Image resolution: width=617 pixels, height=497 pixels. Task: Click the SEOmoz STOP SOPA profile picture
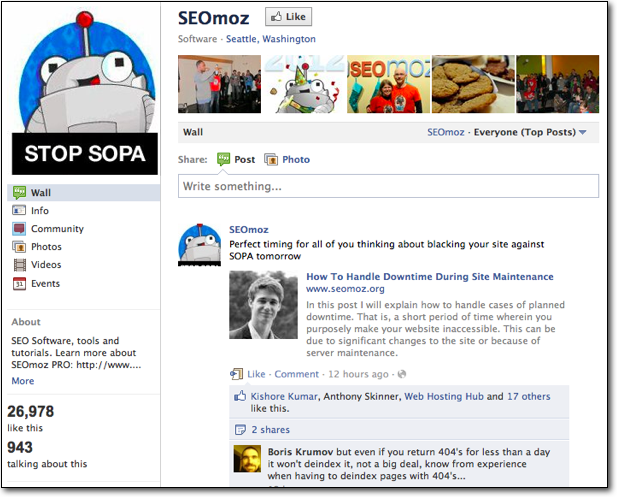[x=83, y=90]
